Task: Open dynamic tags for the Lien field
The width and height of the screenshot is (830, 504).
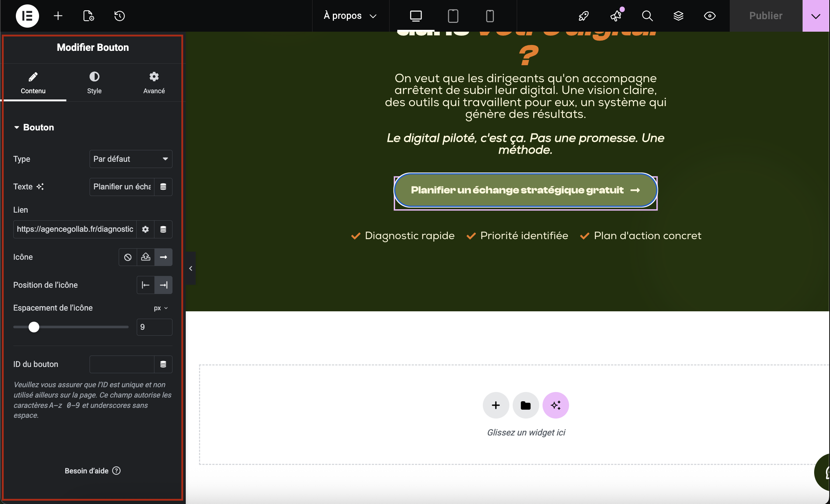Action: click(163, 229)
